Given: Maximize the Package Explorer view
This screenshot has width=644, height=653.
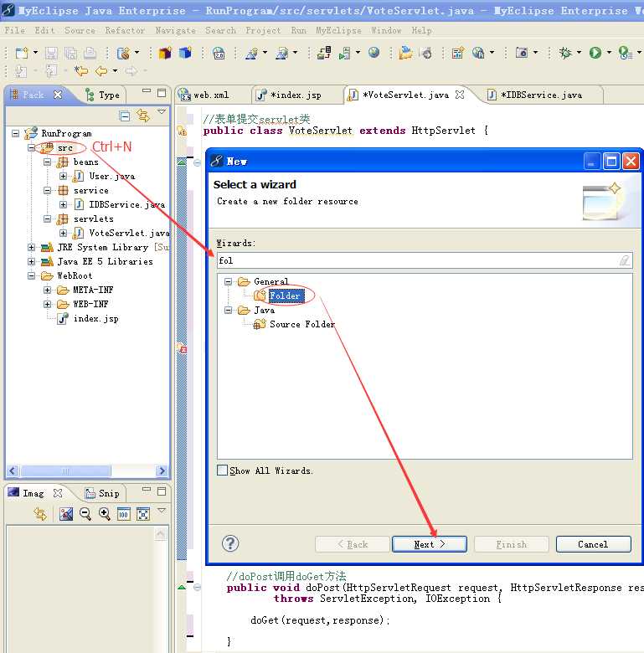Looking at the screenshot, I should coord(162,92).
